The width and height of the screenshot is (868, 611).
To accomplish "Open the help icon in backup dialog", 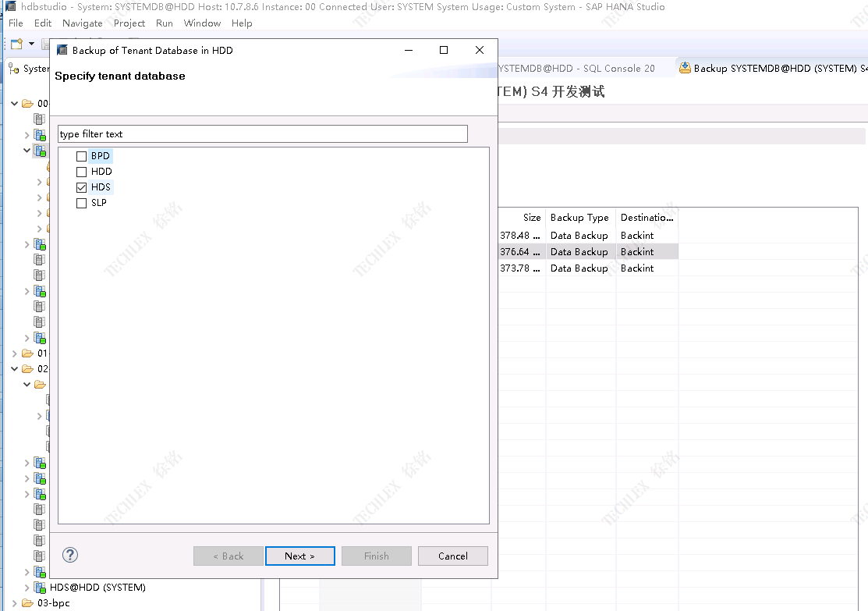I will (x=70, y=556).
